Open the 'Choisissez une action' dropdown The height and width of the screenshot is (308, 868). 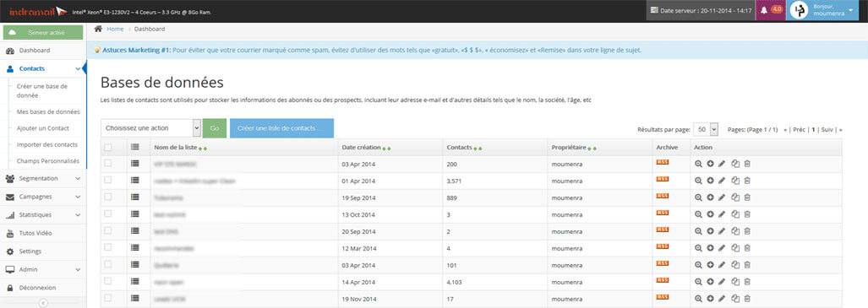pyautogui.click(x=151, y=127)
